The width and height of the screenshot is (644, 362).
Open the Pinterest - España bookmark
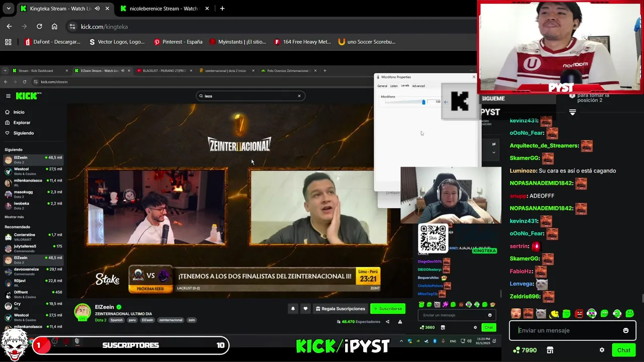pos(178,42)
